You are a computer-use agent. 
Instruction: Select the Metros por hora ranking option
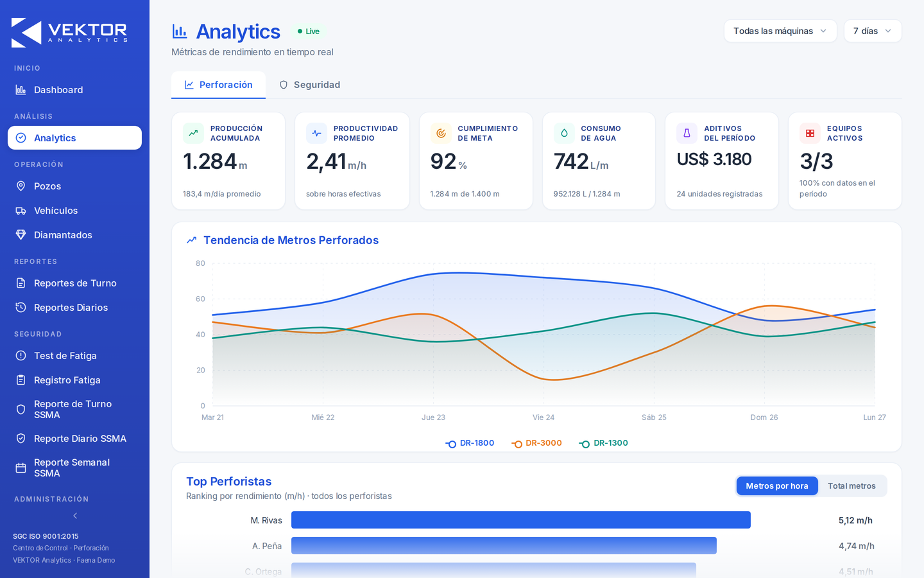pyautogui.click(x=777, y=486)
